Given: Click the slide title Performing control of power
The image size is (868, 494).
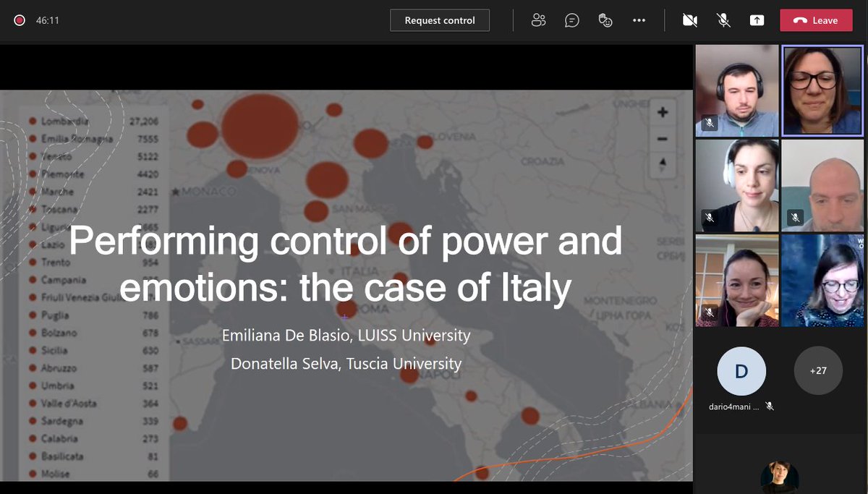Looking at the screenshot, I should (x=345, y=264).
